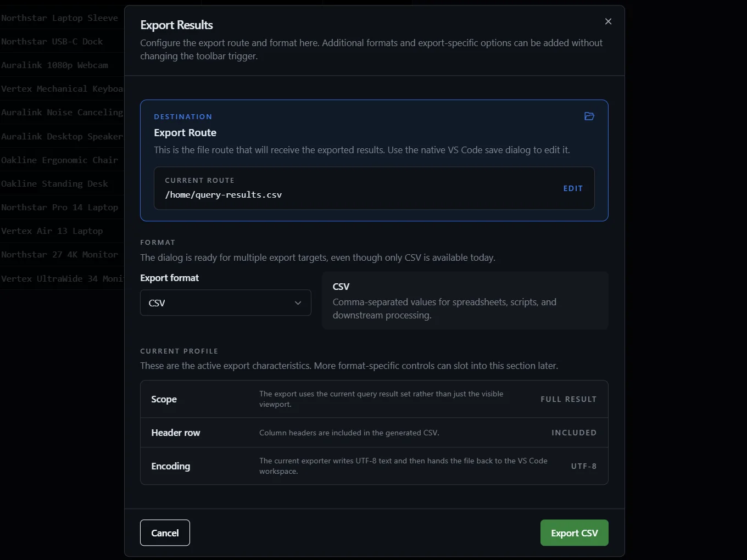
Task: Select Auralink 1080p Webcam row in background table
Action: click(x=62, y=65)
